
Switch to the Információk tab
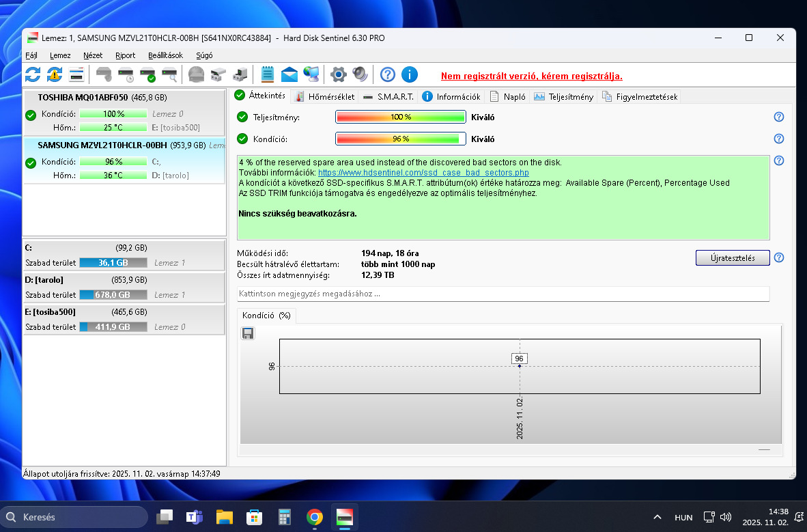coord(451,96)
